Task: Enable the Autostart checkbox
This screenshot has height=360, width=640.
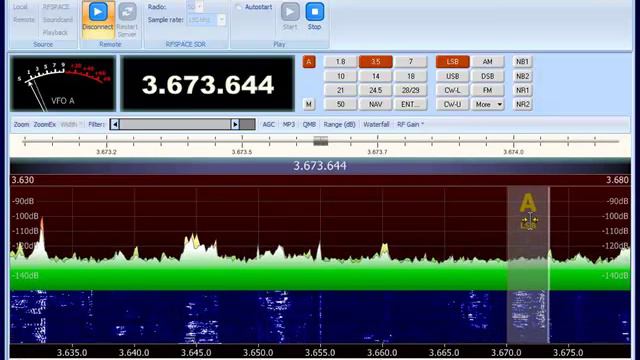Action: click(x=239, y=7)
